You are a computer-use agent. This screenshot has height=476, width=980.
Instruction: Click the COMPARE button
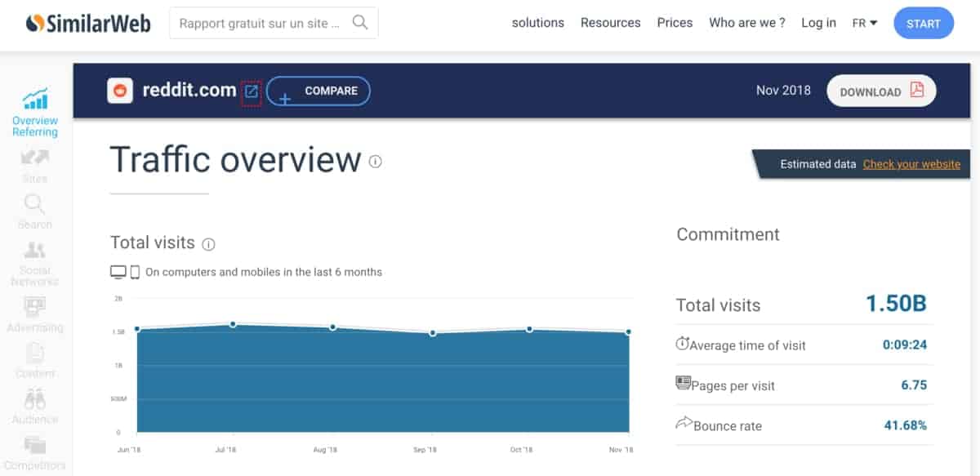[318, 91]
